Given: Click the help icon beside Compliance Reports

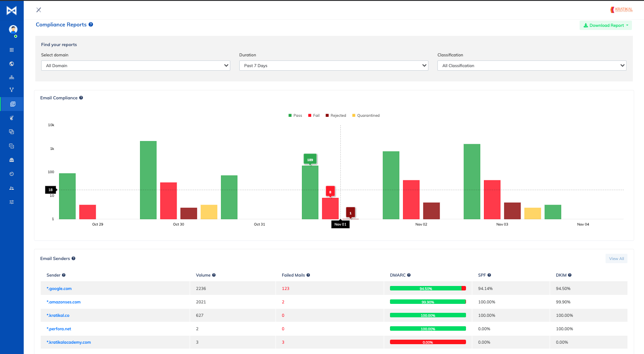Looking at the screenshot, I should tap(91, 25).
